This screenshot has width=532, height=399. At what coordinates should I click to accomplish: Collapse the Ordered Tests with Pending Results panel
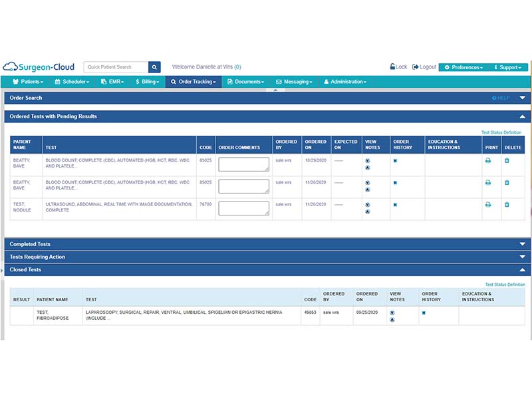click(522, 116)
